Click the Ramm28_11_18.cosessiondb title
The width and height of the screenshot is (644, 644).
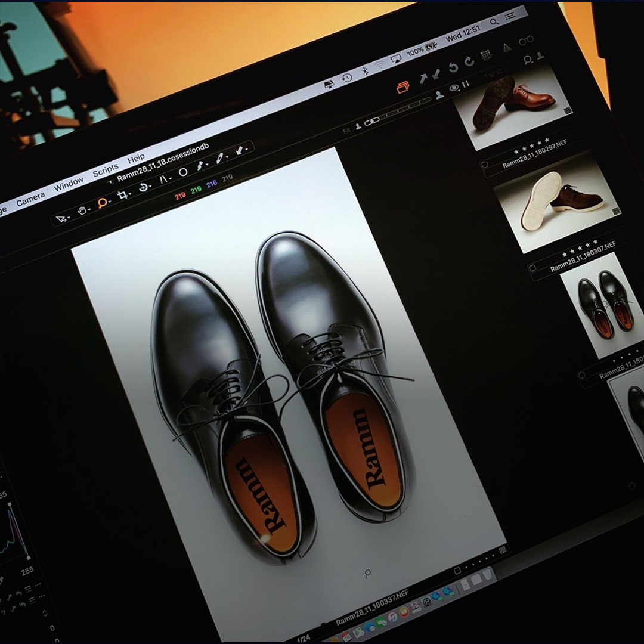click(x=162, y=163)
